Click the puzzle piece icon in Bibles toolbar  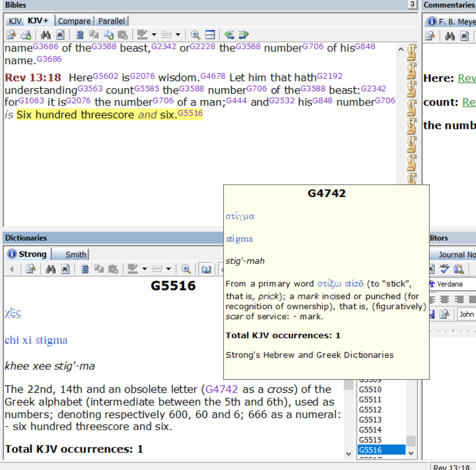coord(122,35)
